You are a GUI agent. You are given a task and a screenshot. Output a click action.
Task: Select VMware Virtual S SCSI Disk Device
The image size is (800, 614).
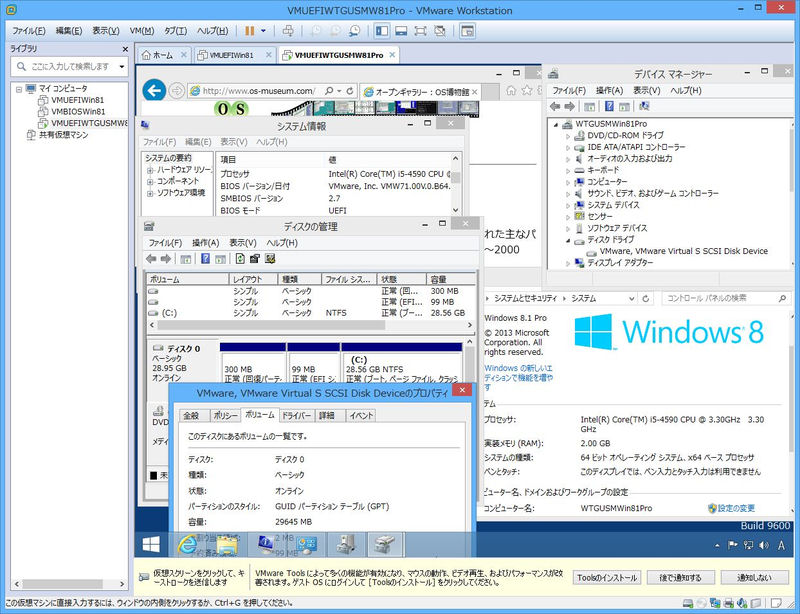tap(683, 251)
